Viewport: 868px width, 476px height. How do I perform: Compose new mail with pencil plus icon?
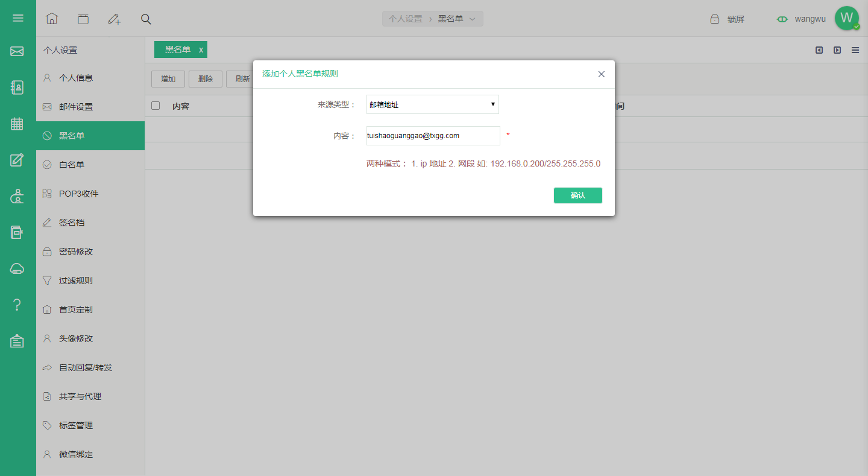(x=115, y=19)
